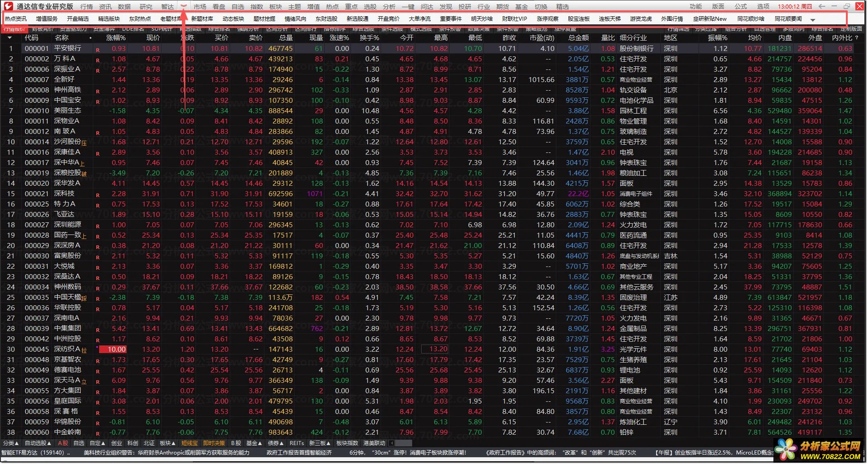Viewport: 868px width, 464px height.
Task: Collapse toolbar with the red double-chevron icon
Action: [184, 6]
